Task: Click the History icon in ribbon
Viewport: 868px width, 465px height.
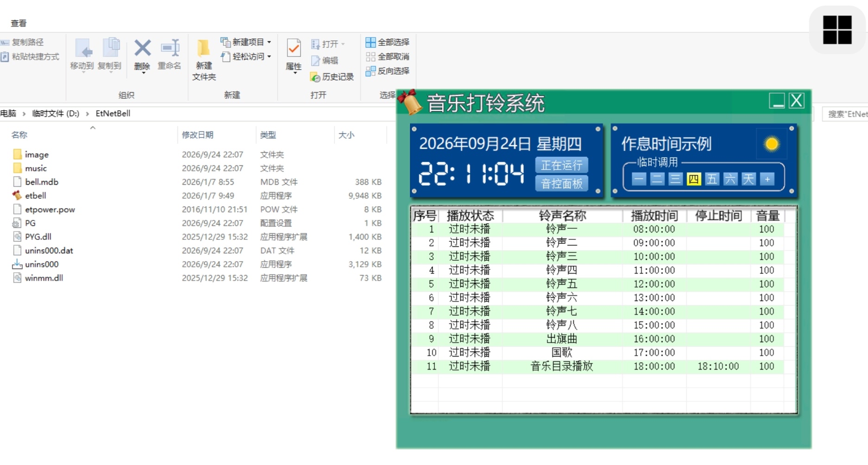Action: pos(315,77)
